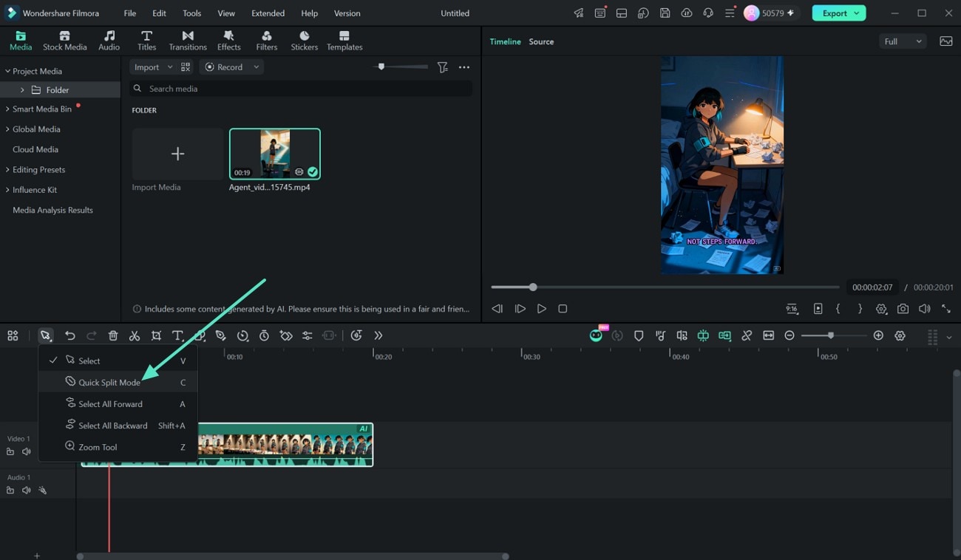961x560 pixels.
Task: Mute the Audio 1 track
Action: pyautogui.click(x=26, y=490)
